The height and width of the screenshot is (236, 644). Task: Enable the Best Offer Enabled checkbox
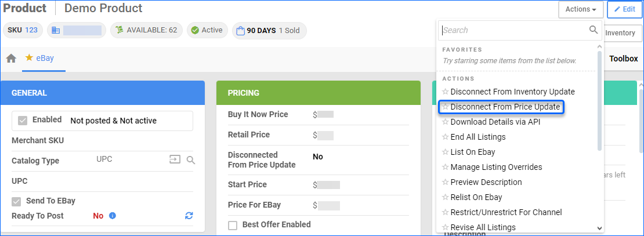tap(233, 225)
